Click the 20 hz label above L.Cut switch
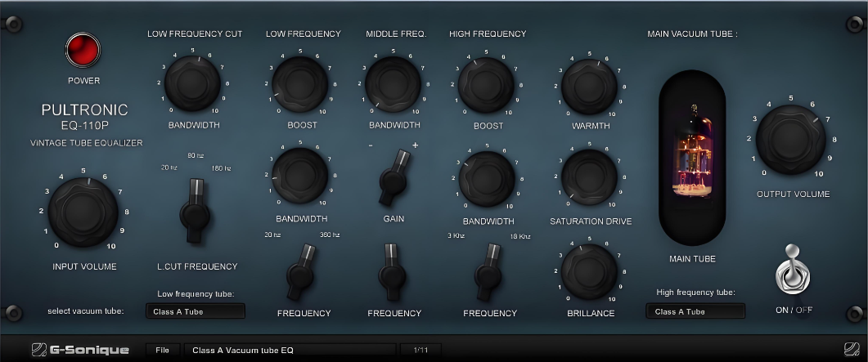The width and height of the screenshot is (868, 362). tap(169, 168)
